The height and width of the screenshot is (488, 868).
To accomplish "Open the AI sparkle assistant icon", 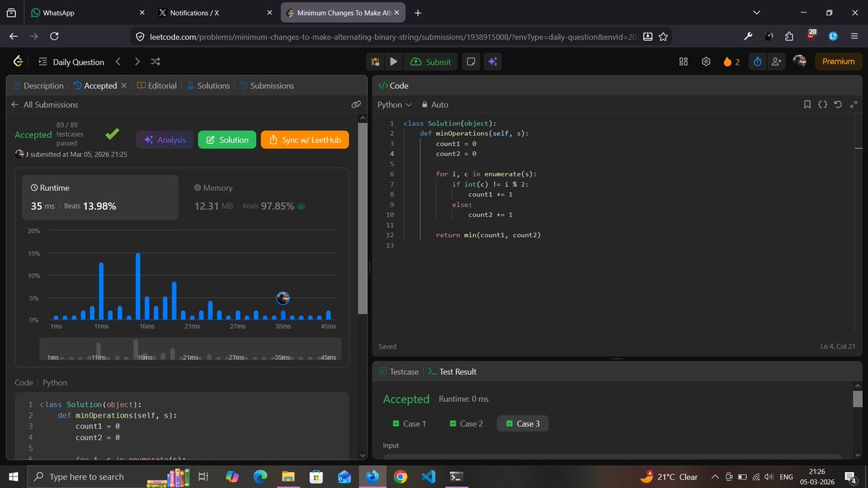I will (x=492, y=61).
